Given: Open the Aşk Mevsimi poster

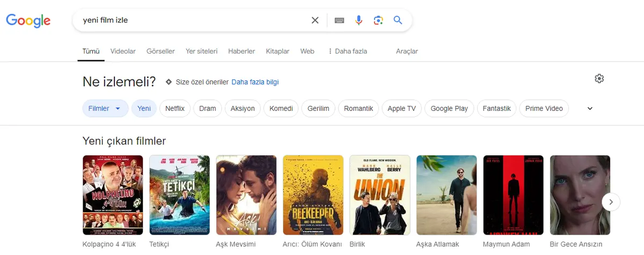Looking at the screenshot, I should coord(246,195).
